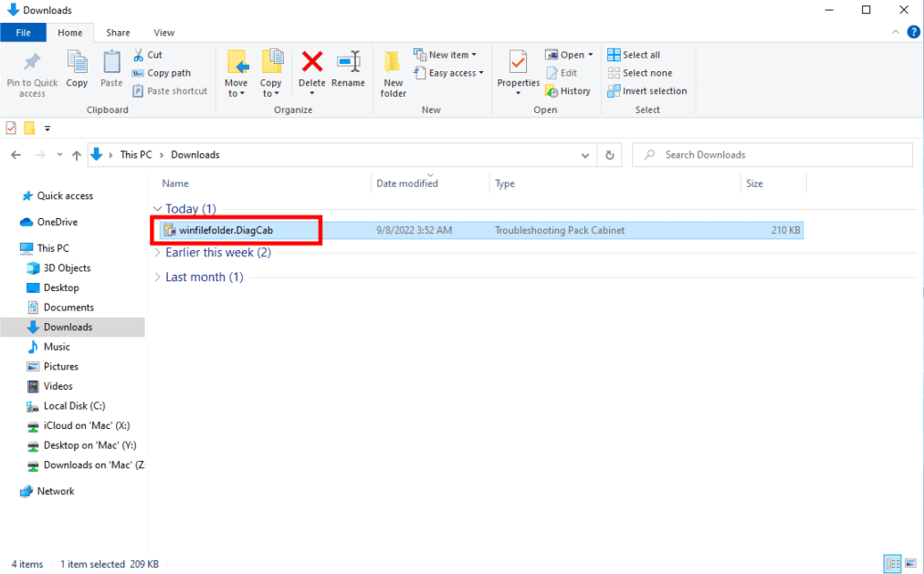Click the Paste icon
Screen dimensions: 924x574
(x=110, y=71)
